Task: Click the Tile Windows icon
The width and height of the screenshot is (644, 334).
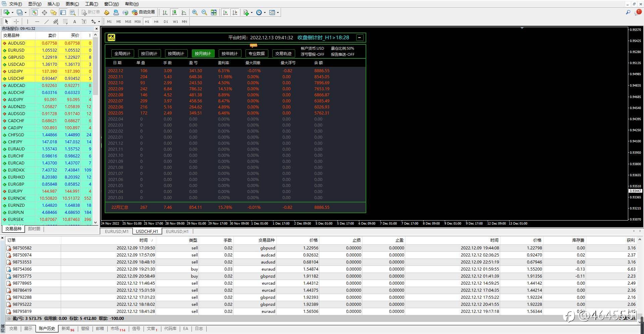Action: [214, 12]
